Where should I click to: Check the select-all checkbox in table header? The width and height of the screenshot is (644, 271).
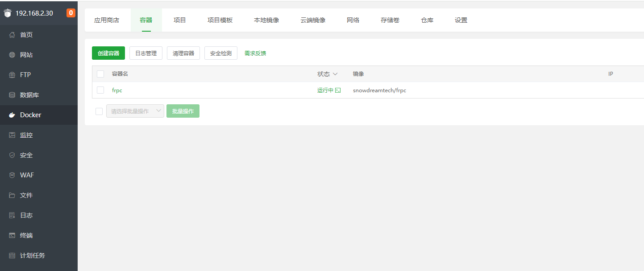[x=100, y=74]
